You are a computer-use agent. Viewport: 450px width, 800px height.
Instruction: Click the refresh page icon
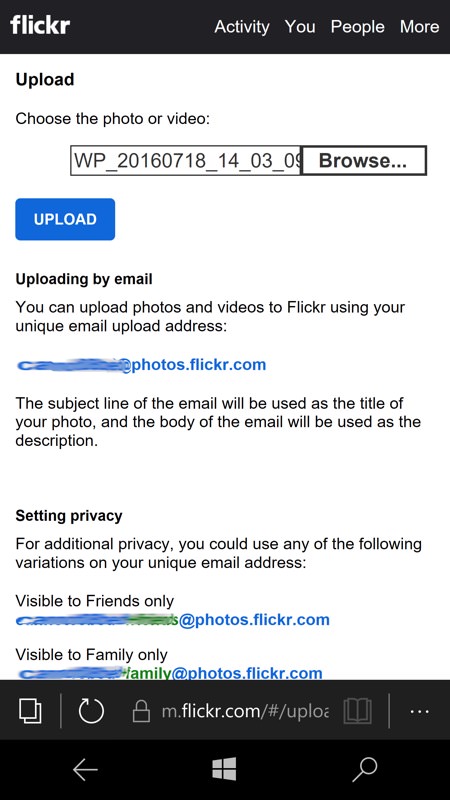coord(91,710)
